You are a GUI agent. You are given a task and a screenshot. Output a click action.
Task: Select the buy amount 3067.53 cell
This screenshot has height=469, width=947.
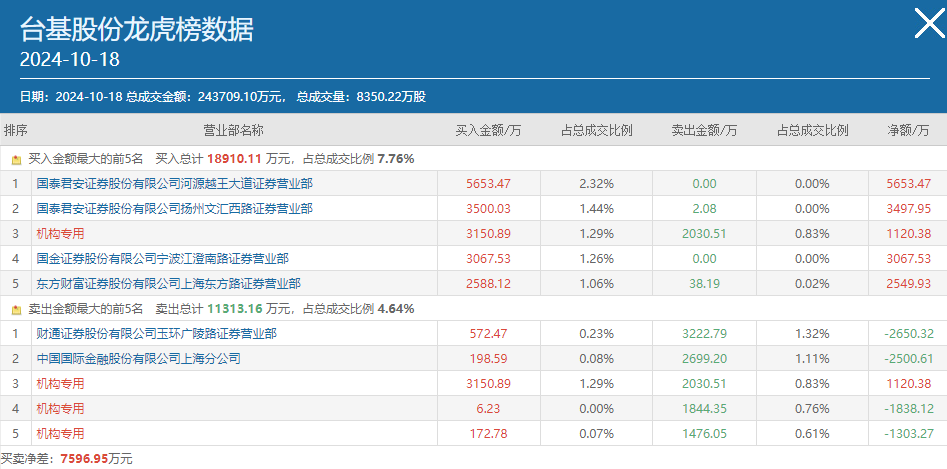click(489, 259)
